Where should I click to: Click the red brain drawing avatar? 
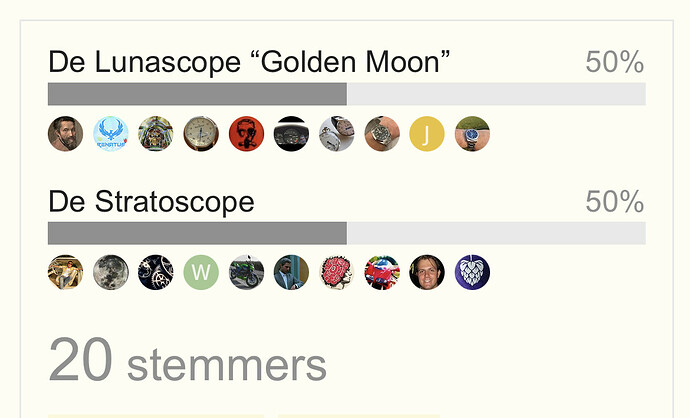tap(337, 272)
